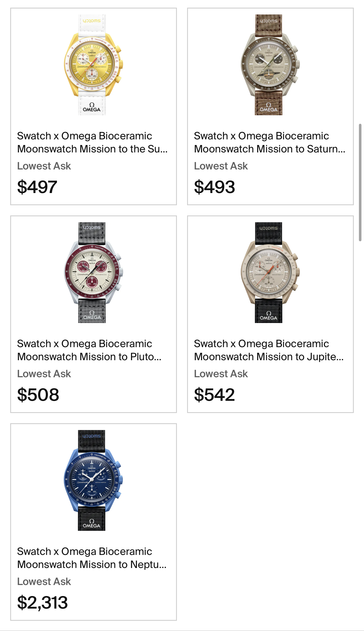364x631 pixels.
Task: Click the $542 lowest ask price
Action: [214, 395]
